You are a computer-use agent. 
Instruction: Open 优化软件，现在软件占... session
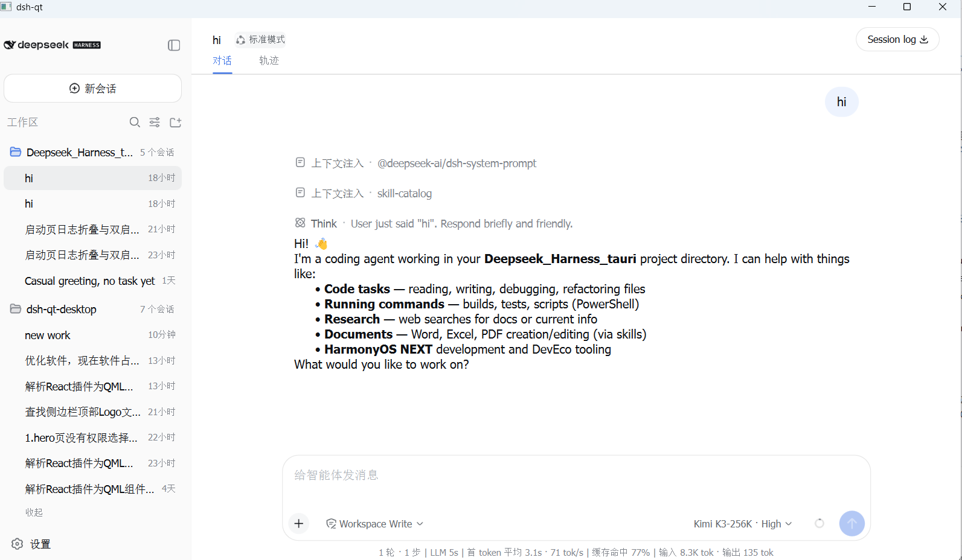(92, 360)
